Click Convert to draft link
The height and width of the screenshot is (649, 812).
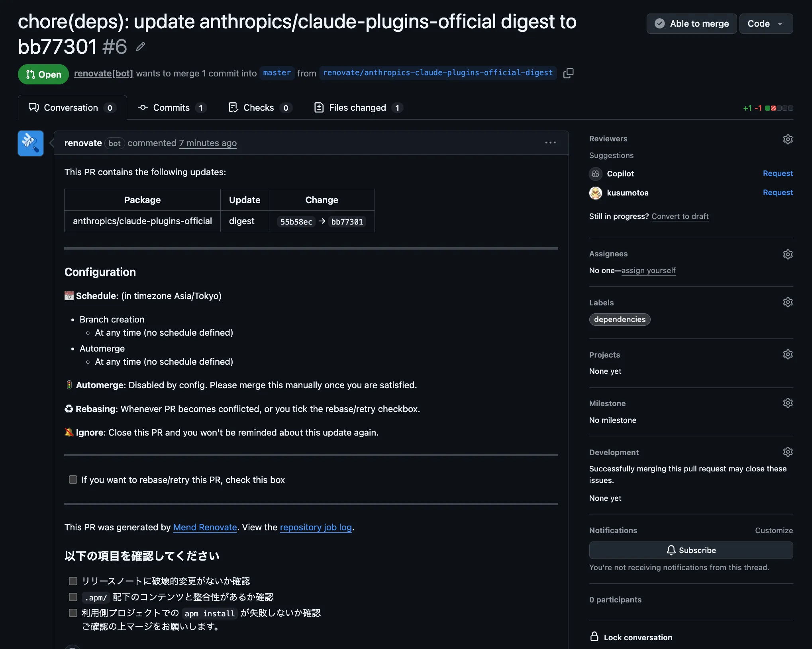[680, 216]
